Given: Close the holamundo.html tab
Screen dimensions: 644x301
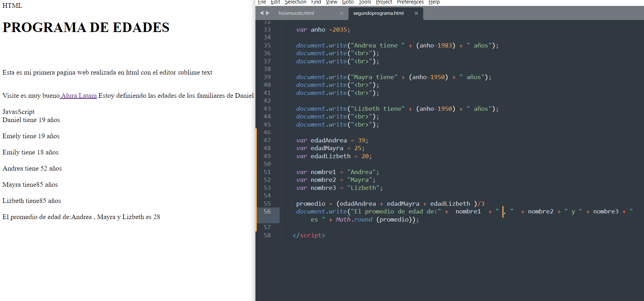Looking at the screenshot, I should pyautogui.click(x=341, y=13).
